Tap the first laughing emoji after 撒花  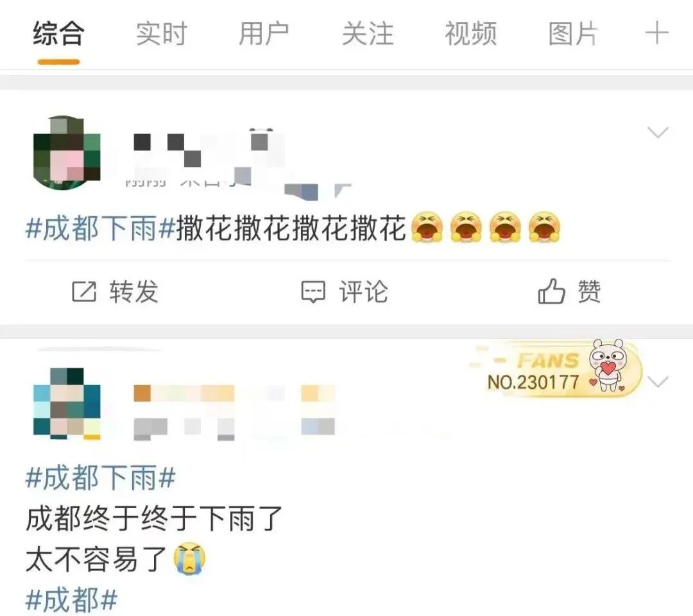pos(427,227)
